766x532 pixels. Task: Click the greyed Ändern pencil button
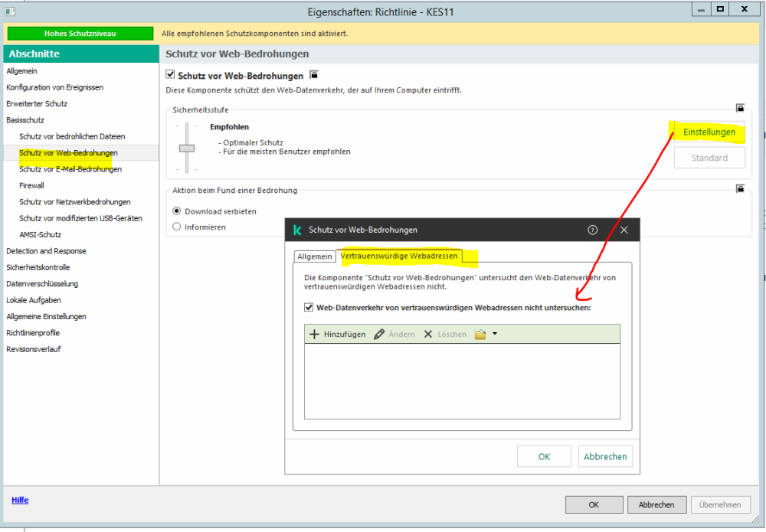394,335
